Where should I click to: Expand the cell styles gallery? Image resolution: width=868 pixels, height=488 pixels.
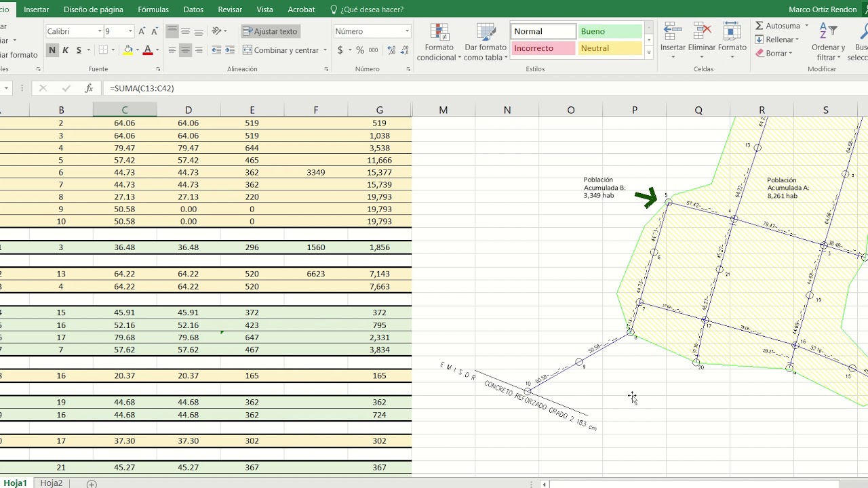(649, 52)
